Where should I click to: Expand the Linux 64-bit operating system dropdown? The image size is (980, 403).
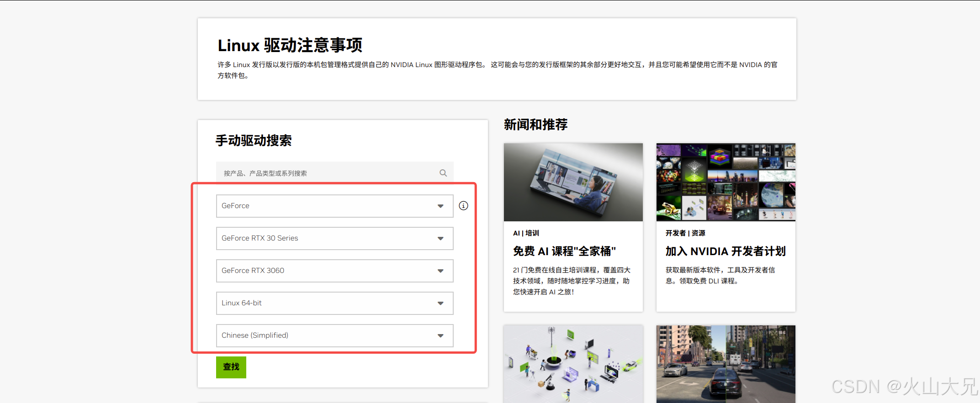click(334, 303)
